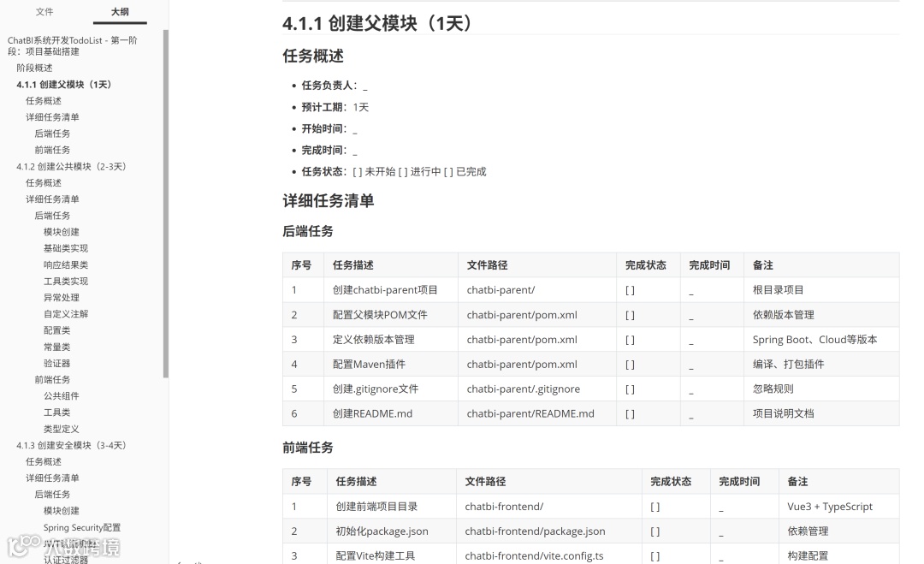Jump to 基础类实现 in the outline
Image resolution: width=924 pixels, height=564 pixels.
65,248
